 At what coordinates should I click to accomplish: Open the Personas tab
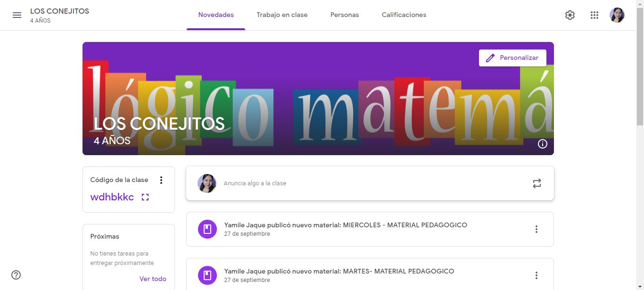[345, 15]
